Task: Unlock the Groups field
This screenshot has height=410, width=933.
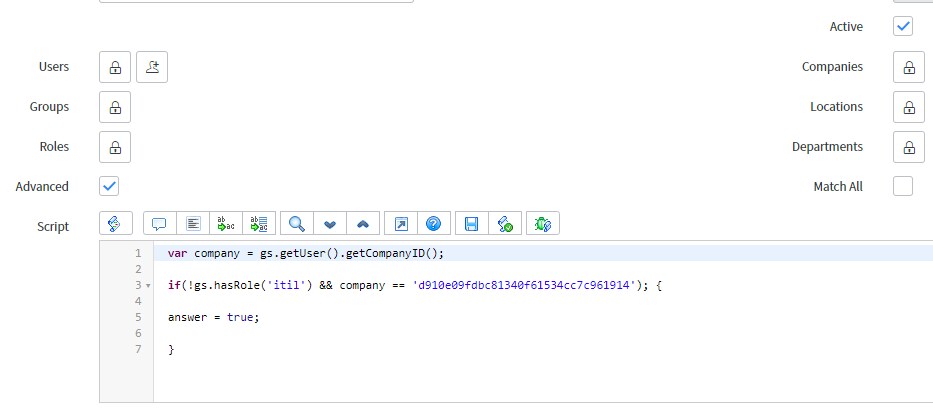Action: pos(115,107)
